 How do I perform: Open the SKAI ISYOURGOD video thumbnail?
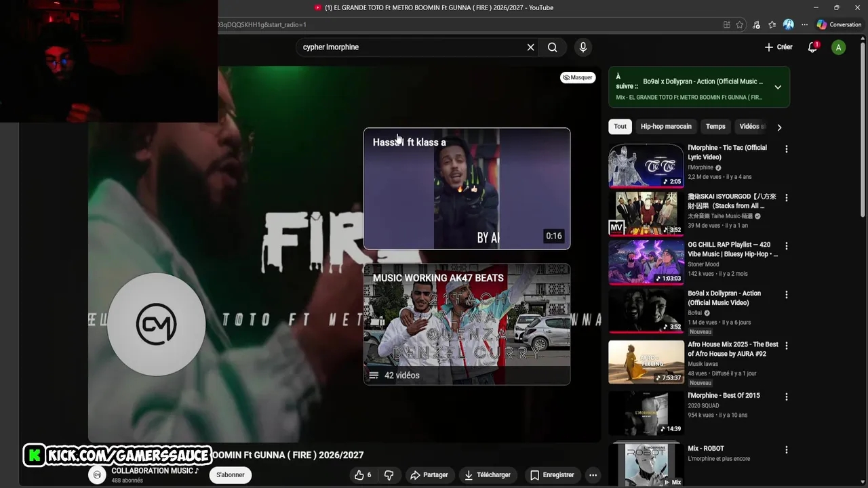coord(646,213)
